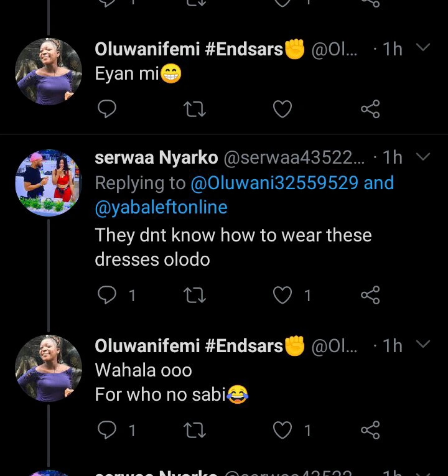Viewport: 448px width, 476px height.
Task: View serwaa Nyarko's profile picture
Action: pos(49,182)
